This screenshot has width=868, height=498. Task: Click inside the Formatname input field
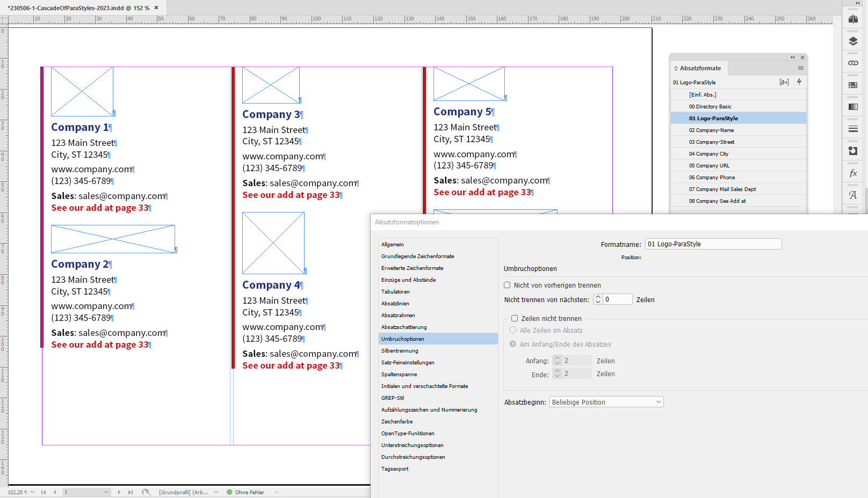(x=713, y=244)
